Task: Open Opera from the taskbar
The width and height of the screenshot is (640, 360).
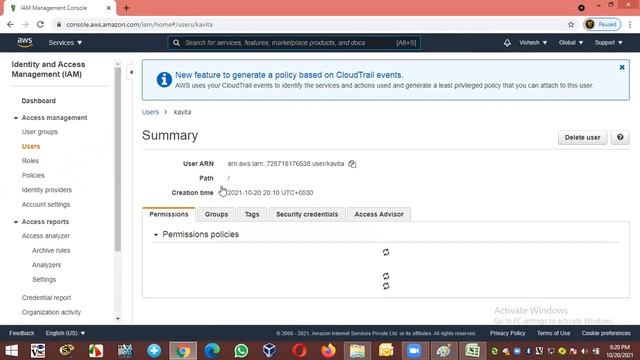Action: (299, 351)
